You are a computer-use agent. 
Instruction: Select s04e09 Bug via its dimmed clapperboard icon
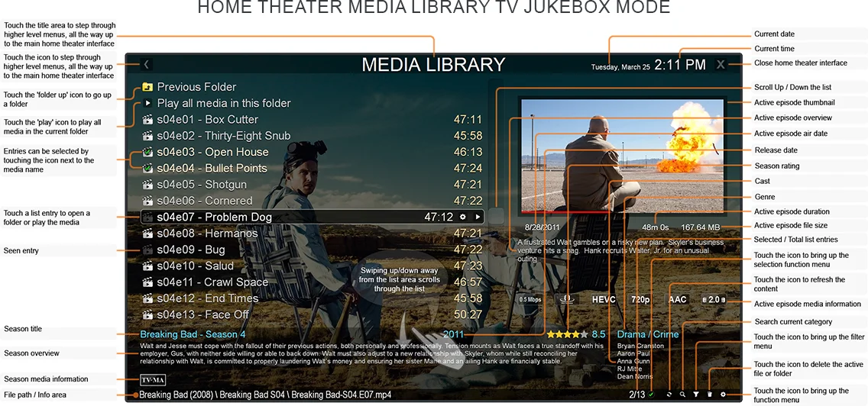coord(147,250)
